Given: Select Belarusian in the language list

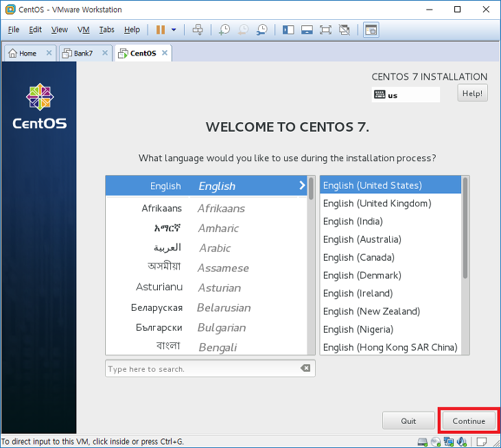Looking at the screenshot, I should [x=206, y=307].
